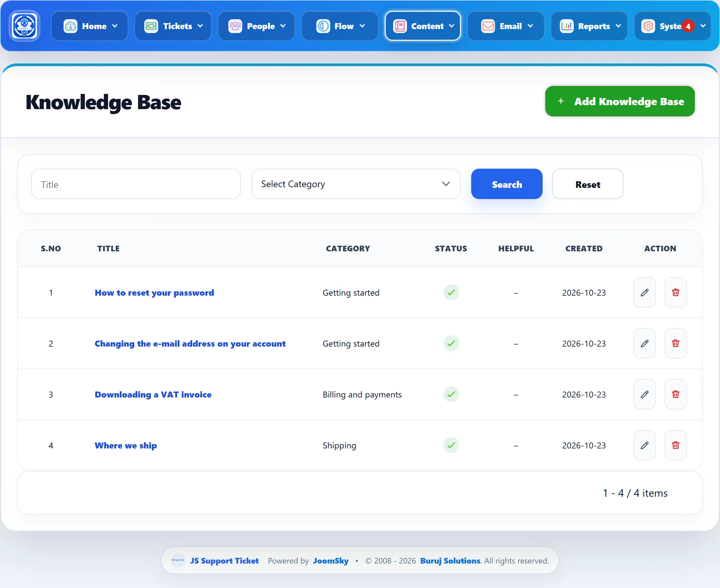
Task: Delete 'How to reset your password' article
Action: point(676,292)
